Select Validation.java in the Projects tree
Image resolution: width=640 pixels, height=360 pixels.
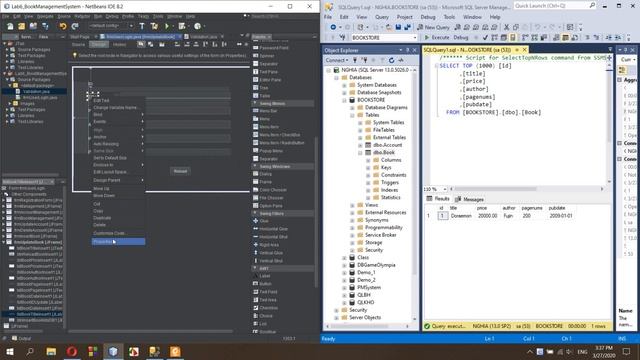pyautogui.click(x=36, y=91)
